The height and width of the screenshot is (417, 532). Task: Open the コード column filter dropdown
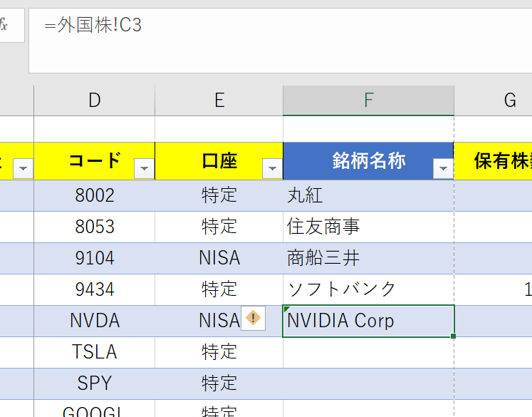(144, 168)
